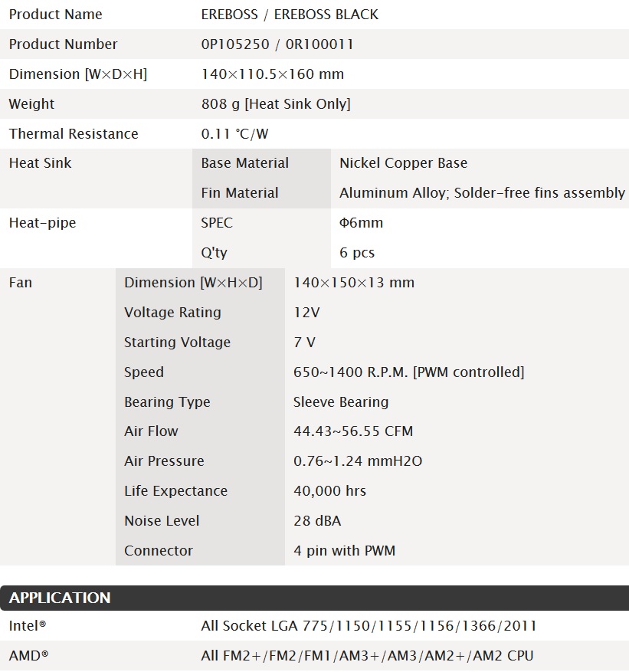Click the APPLICATION section header
The width and height of the screenshot is (629, 672).
(60, 598)
